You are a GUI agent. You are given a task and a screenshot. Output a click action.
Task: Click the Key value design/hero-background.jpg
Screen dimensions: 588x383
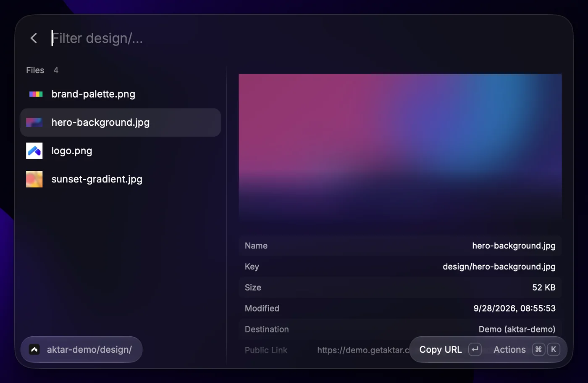click(x=499, y=267)
